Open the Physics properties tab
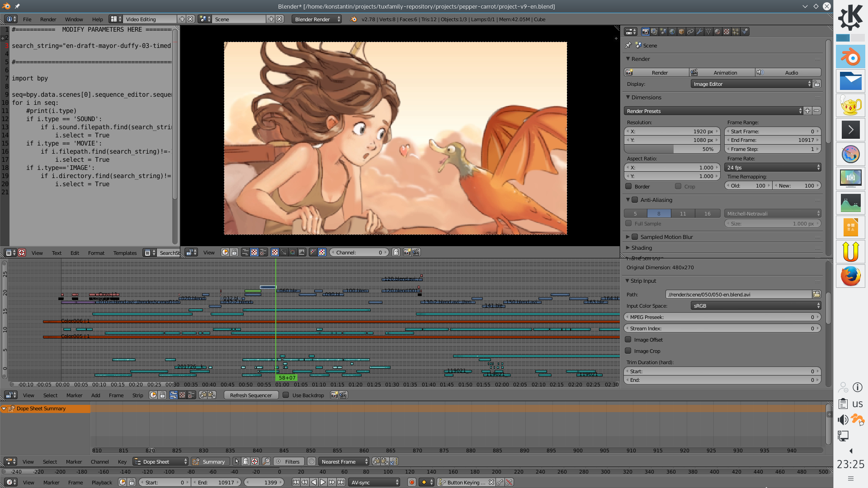Screen dimensions: 868x488 745,32
